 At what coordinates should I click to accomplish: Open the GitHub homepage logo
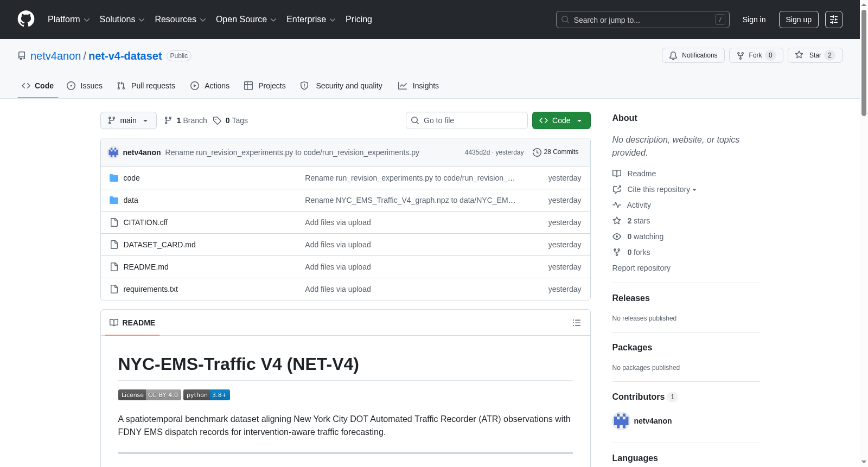coord(26,19)
